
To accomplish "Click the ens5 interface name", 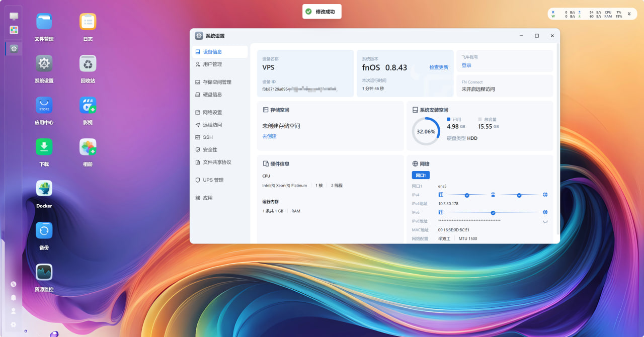I will tap(442, 186).
